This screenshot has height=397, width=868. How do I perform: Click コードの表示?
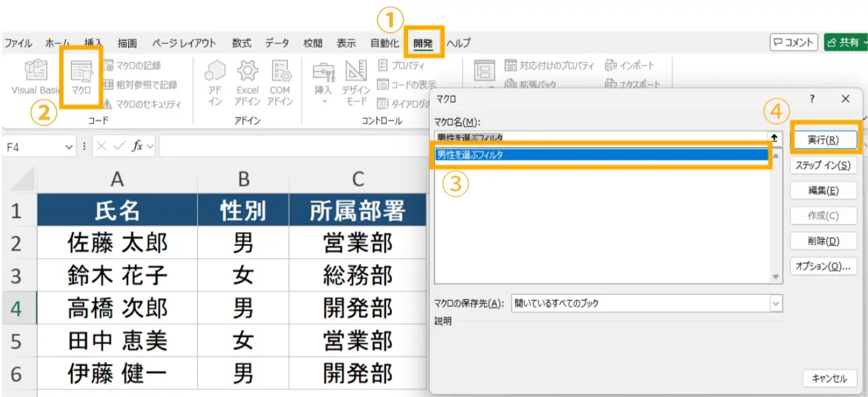click(x=406, y=85)
